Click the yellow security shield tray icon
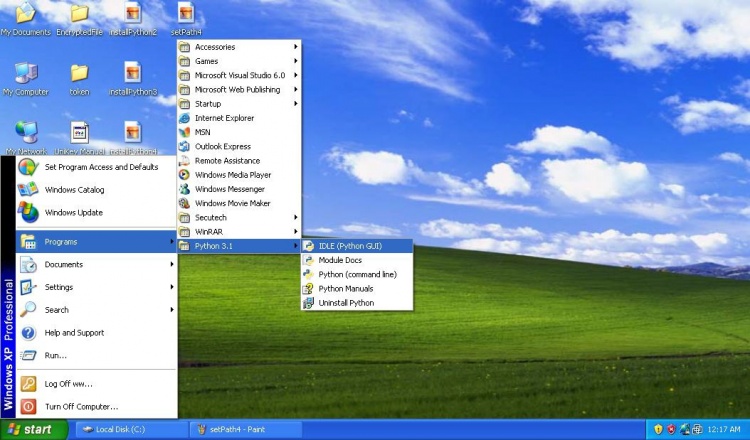 tap(659, 429)
